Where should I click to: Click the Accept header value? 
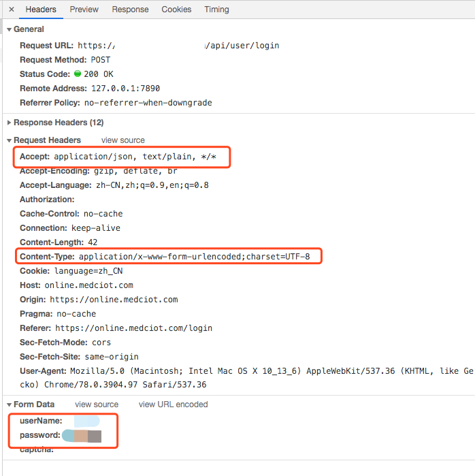coord(135,157)
